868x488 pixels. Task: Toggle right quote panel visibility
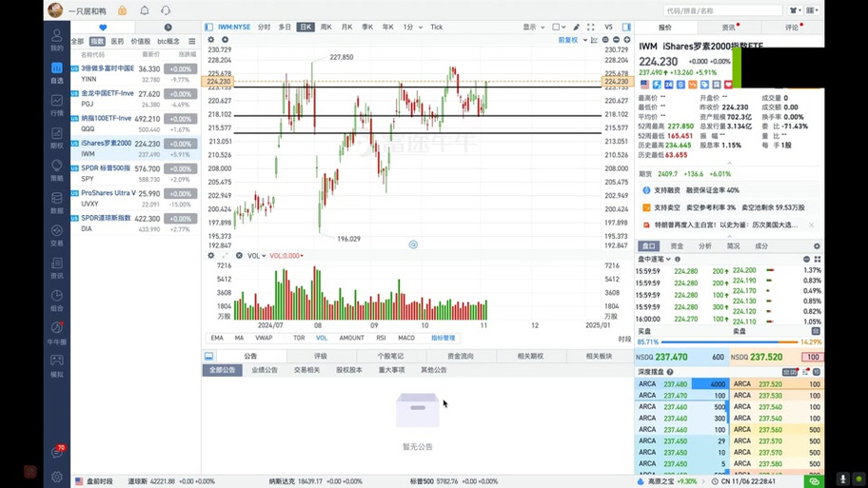coord(626,27)
